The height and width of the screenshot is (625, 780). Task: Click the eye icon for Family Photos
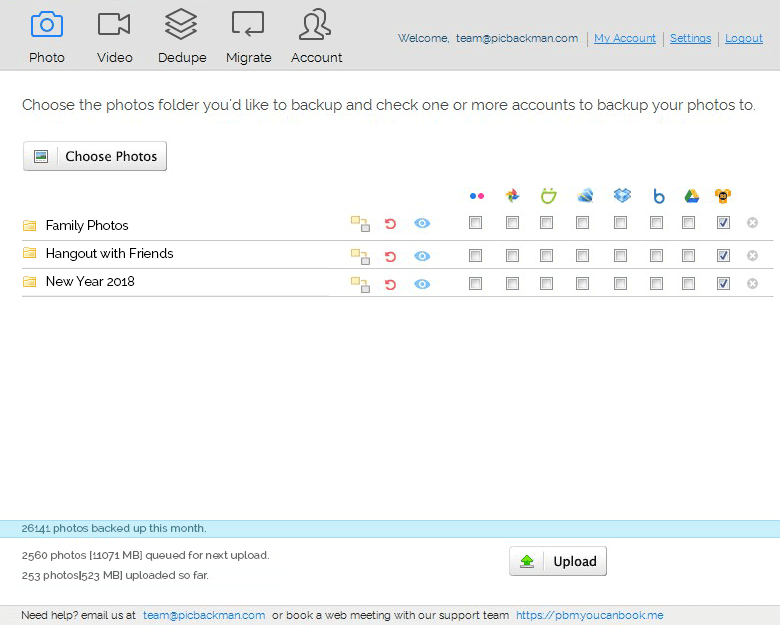422,223
